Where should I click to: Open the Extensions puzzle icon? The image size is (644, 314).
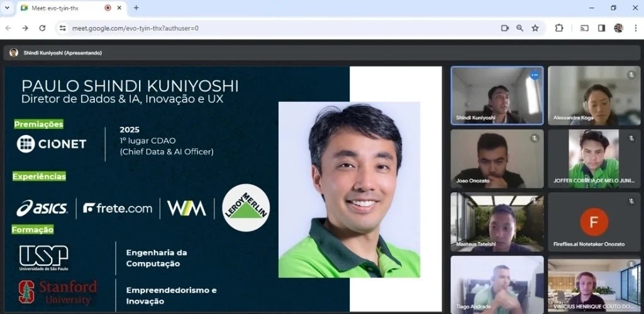(559, 28)
